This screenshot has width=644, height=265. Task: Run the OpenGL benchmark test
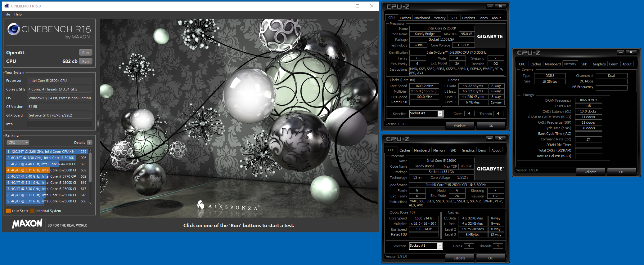86,53
